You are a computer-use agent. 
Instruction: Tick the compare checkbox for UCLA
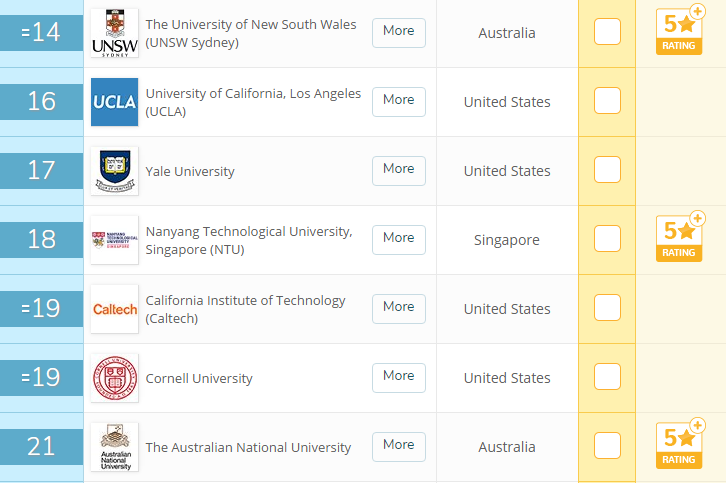pyautogui.click(x=607, y=101)
